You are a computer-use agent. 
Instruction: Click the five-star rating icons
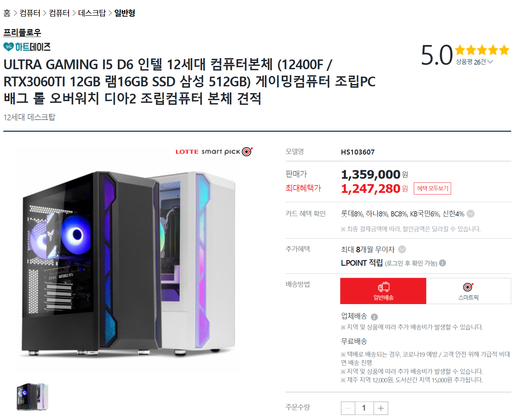[x=482, y=50]
